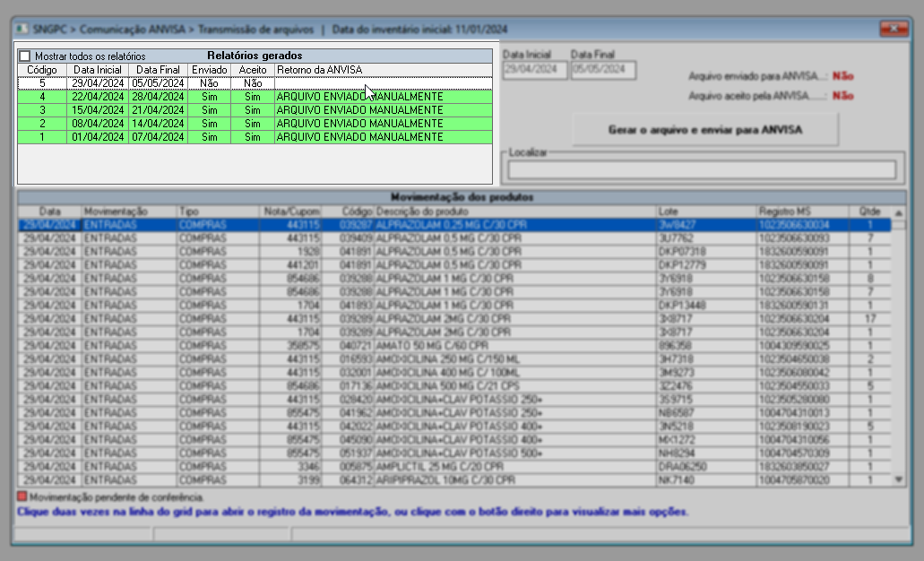The height and width of the screenshot is (561, 924).
Task: Click the 'Gerar o arquivo e enviar para ANVISA' button
Action: point(704,130)
